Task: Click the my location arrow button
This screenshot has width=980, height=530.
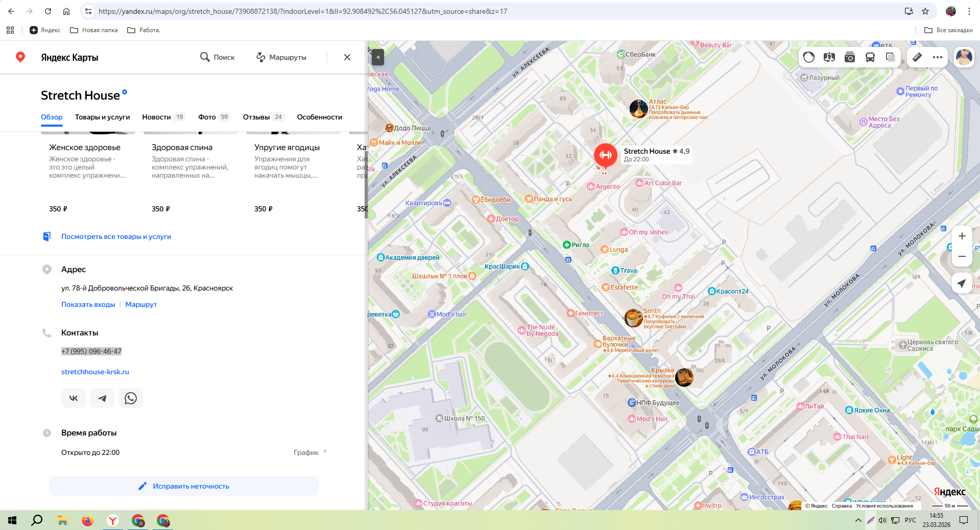Action: point(962,283)
